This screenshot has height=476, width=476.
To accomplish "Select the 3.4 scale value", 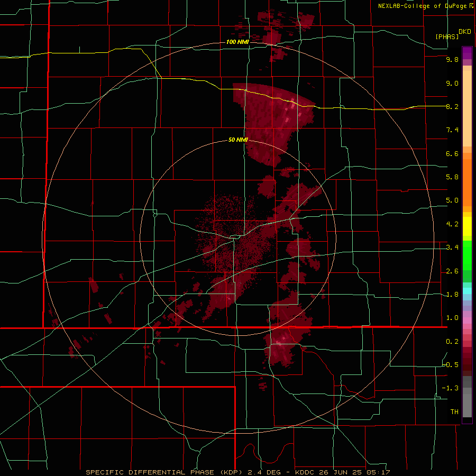I will pyautogui.click(x=452, y=248).
